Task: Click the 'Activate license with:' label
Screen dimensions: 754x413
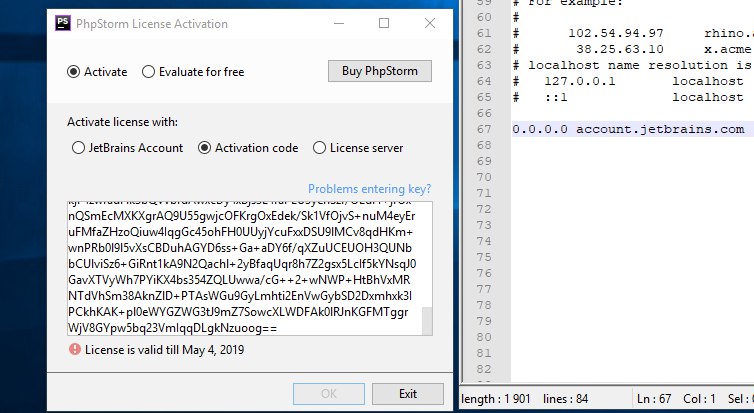Action: tap(122, 122)
